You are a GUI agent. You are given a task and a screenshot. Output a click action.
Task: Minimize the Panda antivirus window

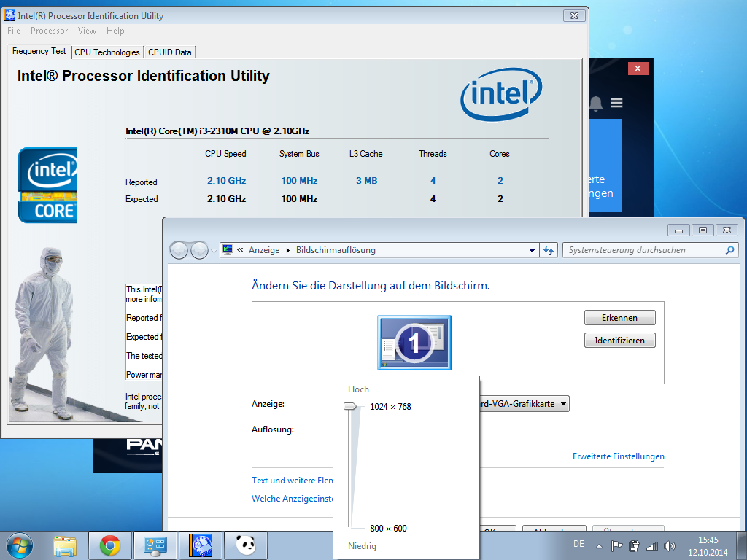coord(617,69)
